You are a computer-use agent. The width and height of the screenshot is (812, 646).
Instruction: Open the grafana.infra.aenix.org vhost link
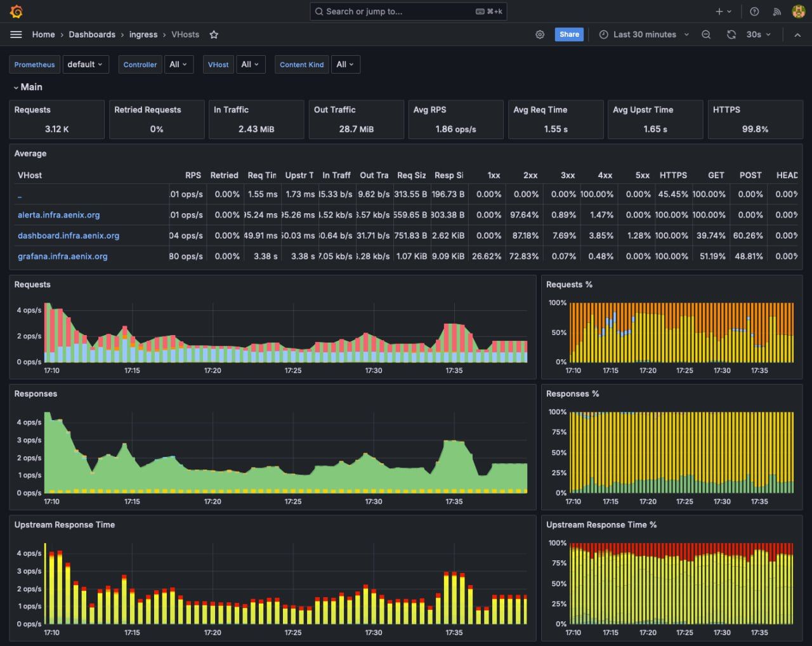(x=62, y=256)
